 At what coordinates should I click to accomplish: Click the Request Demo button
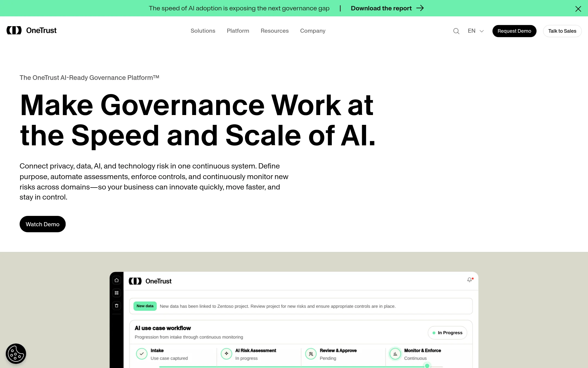[x=514, y=31]
